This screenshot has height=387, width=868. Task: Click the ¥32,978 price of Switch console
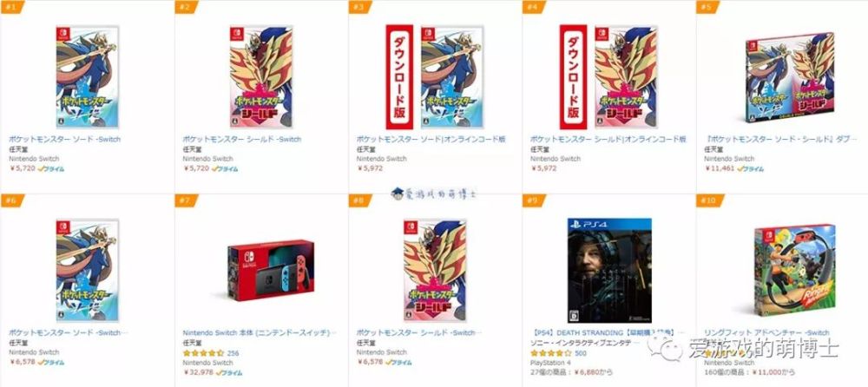(x=198, y=372)
